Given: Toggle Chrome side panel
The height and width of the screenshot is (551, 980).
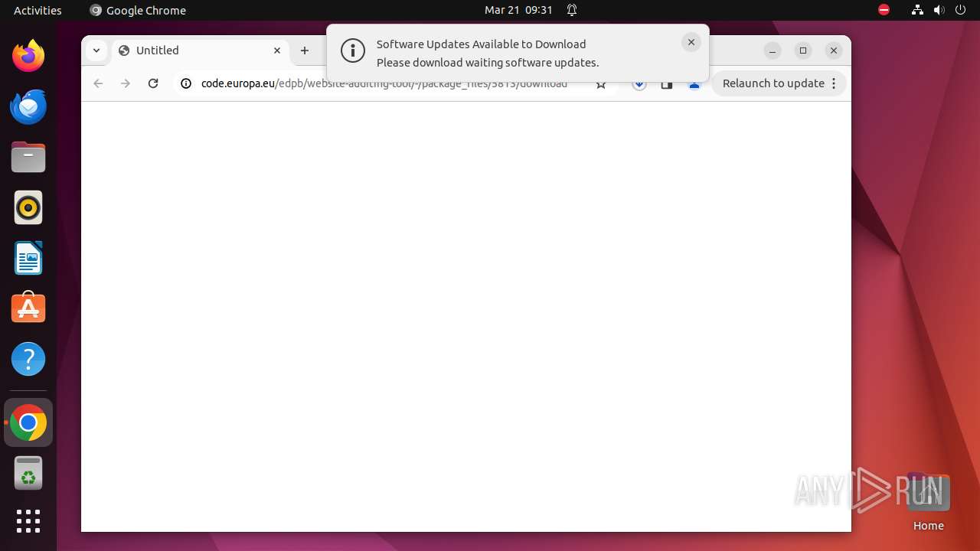Looking at the screenshot, I should (667, 84).
